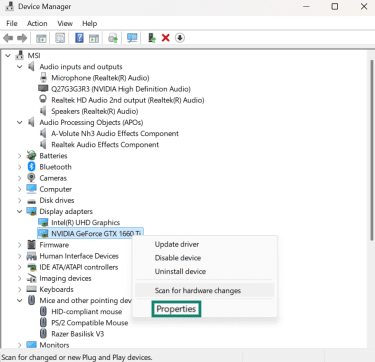
Task: Select Microphone (Realtek(R) Audio) device
Action: tap(100, 78)
